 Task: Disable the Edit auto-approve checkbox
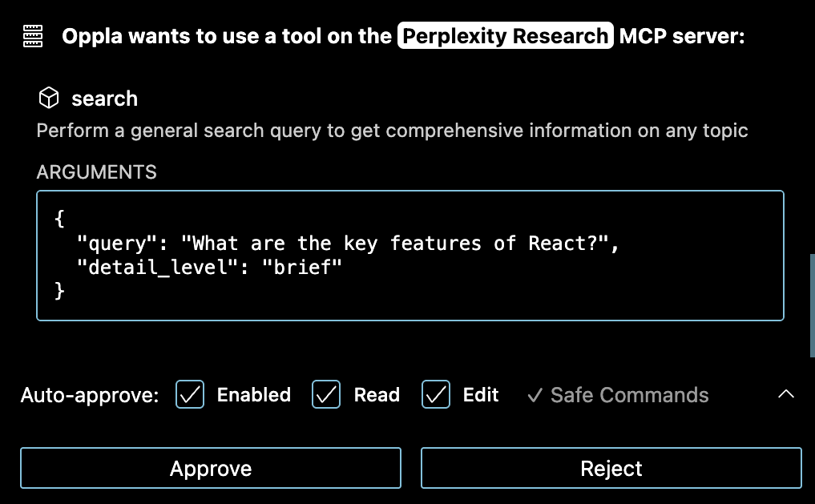(436, 394)
